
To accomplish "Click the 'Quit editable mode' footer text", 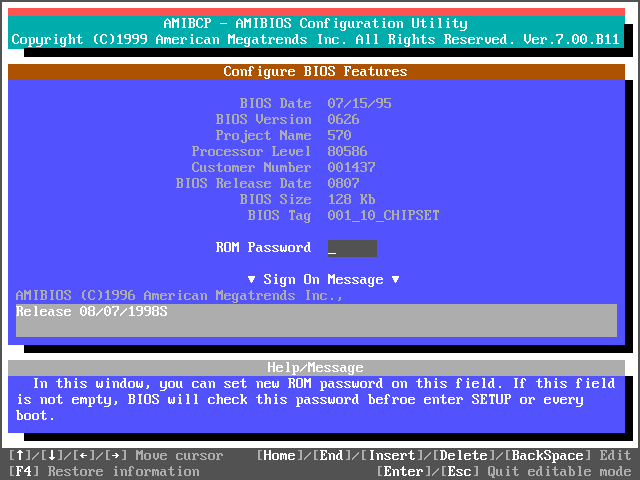I will (x=559, y=471).
